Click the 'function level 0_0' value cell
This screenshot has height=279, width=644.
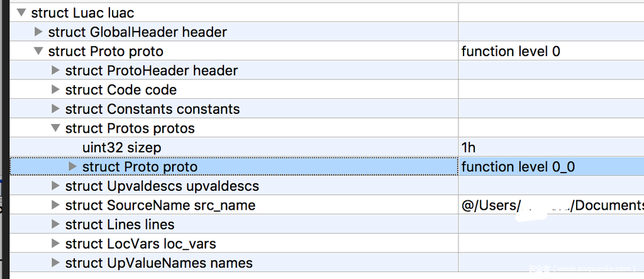coord(518,167)
